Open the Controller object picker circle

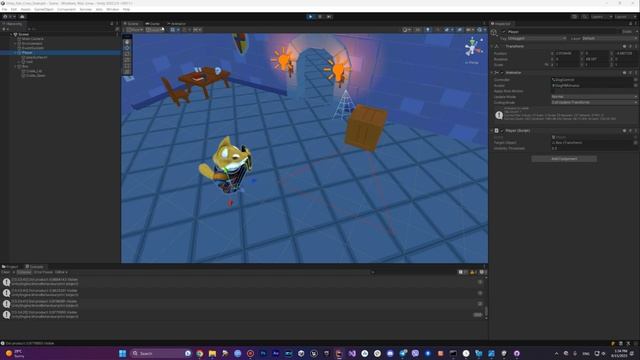tap(636, 80)
